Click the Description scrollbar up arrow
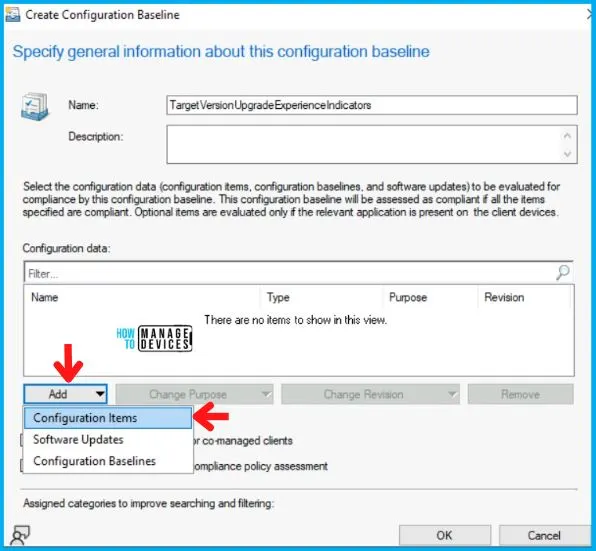The height and width of the screenshot is (551, 596). [567, 136]
